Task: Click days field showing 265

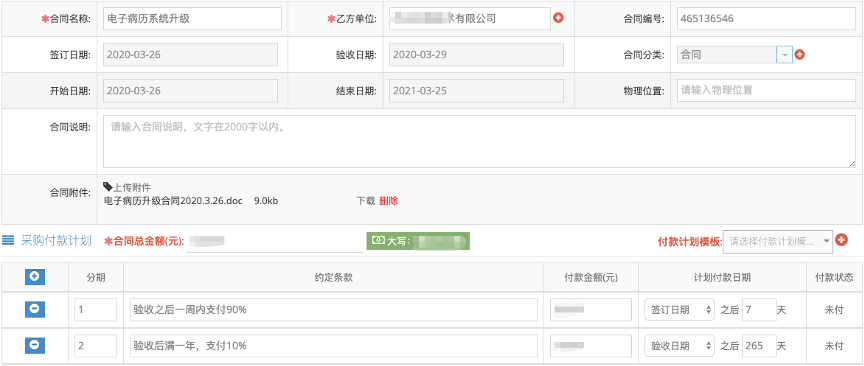Action: tap(759, 346)
